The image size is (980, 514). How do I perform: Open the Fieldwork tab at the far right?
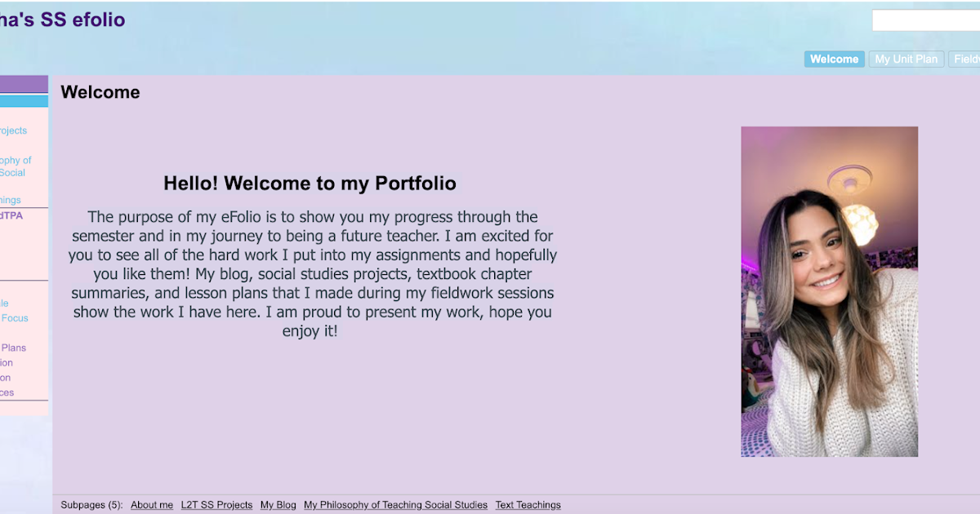pos(967,59)
